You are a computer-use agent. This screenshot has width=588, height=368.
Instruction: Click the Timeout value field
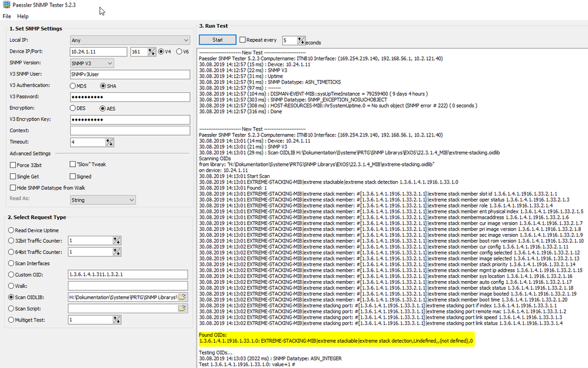click(88, 142)
